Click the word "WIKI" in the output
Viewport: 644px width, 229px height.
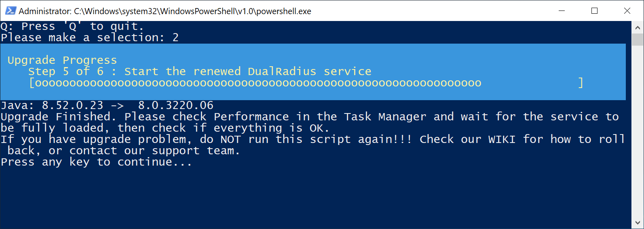click(x=501, y=139)
